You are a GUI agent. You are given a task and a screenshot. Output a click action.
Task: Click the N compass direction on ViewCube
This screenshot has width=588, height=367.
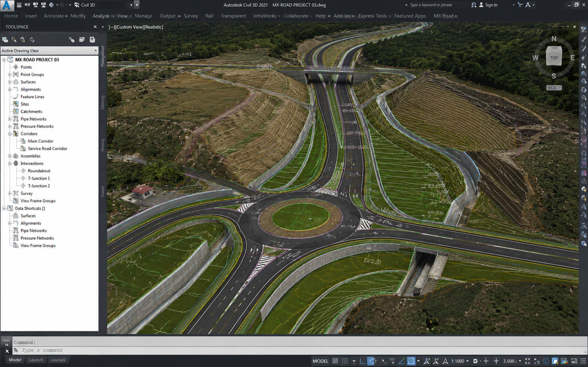click(554, 39)
